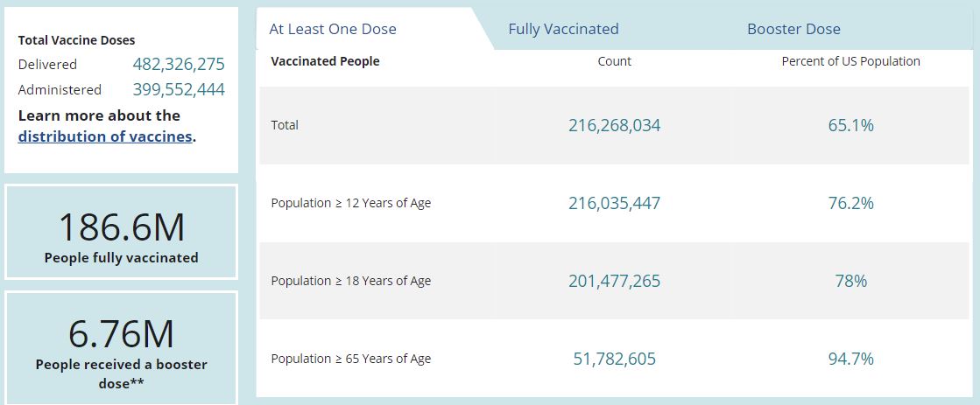Switch to the Fully Vaccinated tab
Screen dimensions: 980x405
[563, 29]
